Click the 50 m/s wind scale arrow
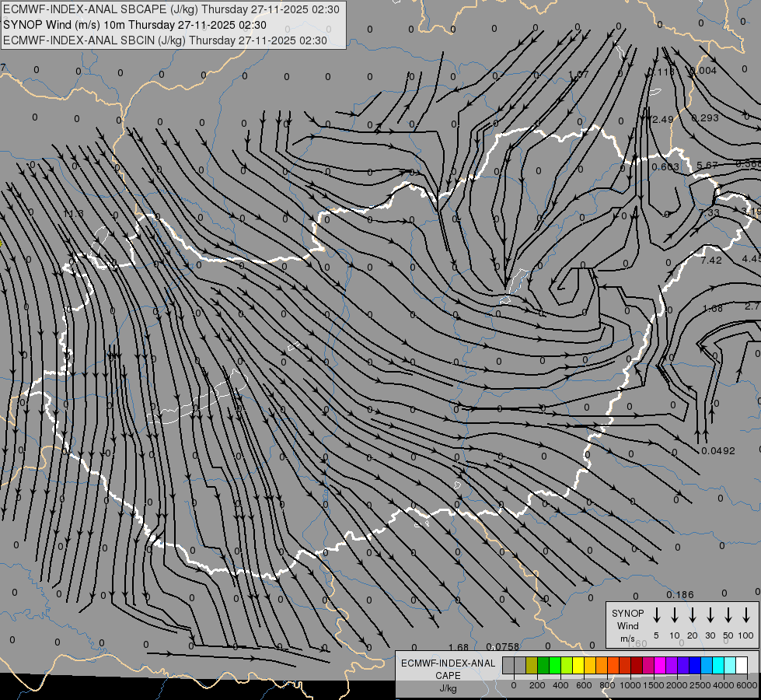Viewport: 761px width, 700px height. [728, 615]
